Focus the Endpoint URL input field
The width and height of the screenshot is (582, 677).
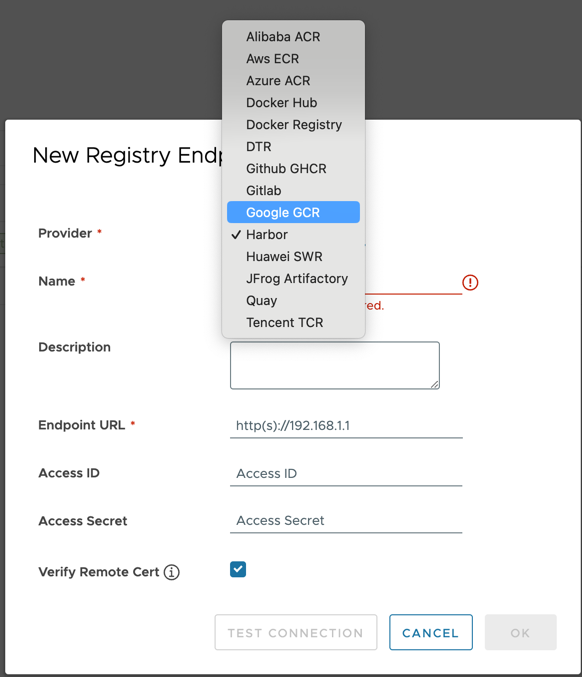coord(346,426)
